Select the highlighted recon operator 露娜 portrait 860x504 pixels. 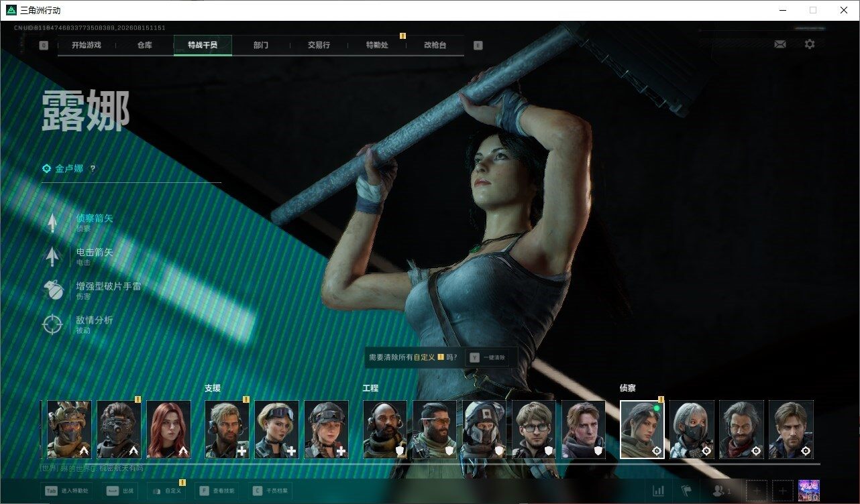click(642, 430)
